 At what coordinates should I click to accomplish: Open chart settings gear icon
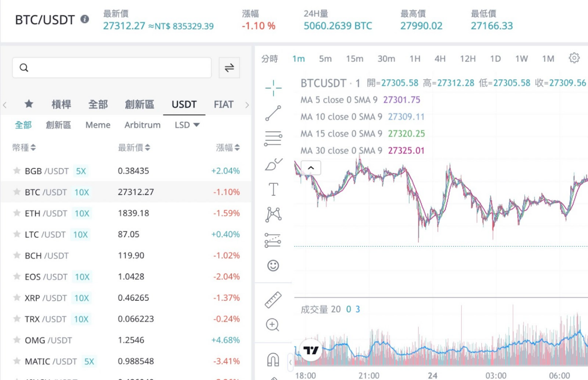click(x=574, y=58)
